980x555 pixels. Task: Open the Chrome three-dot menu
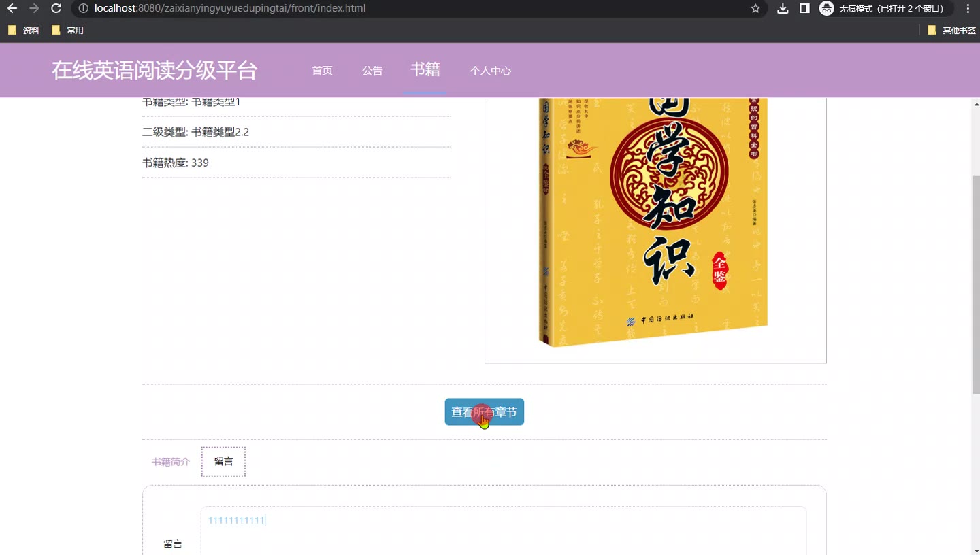point(968,8)
